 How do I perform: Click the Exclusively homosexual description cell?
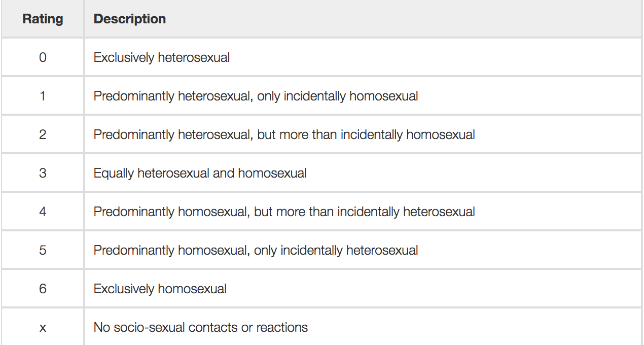[363, 289]
